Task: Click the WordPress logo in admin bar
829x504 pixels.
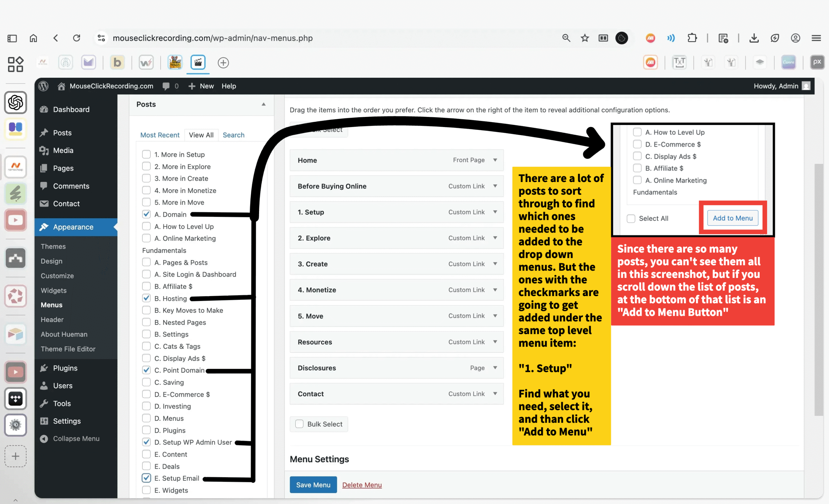Action: 43,86
